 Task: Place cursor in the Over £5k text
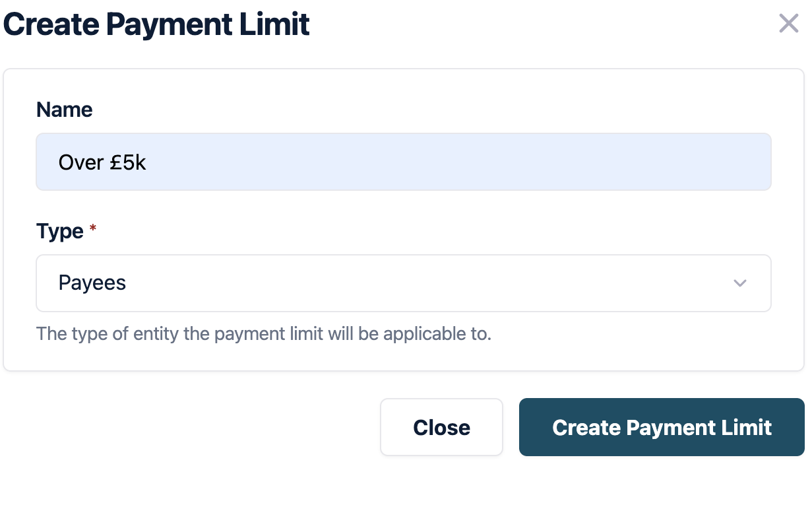click(x=102, y=162)
